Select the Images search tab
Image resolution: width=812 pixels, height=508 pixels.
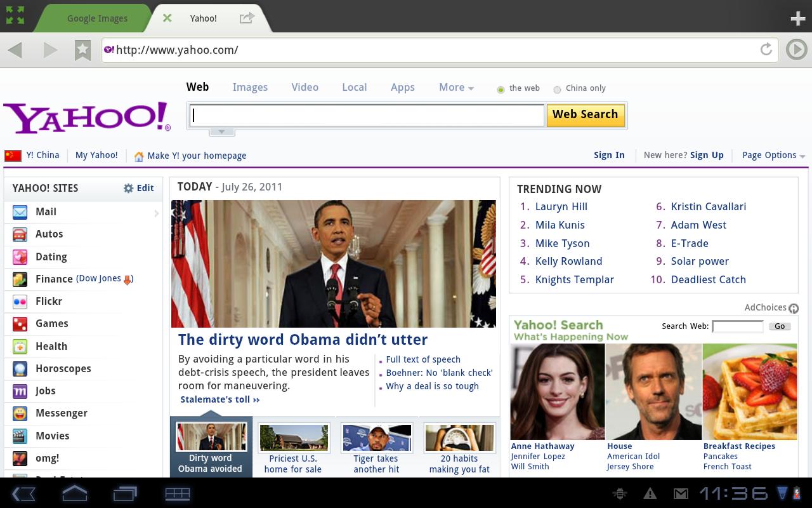pyautogui.click(x=250, y=88)
